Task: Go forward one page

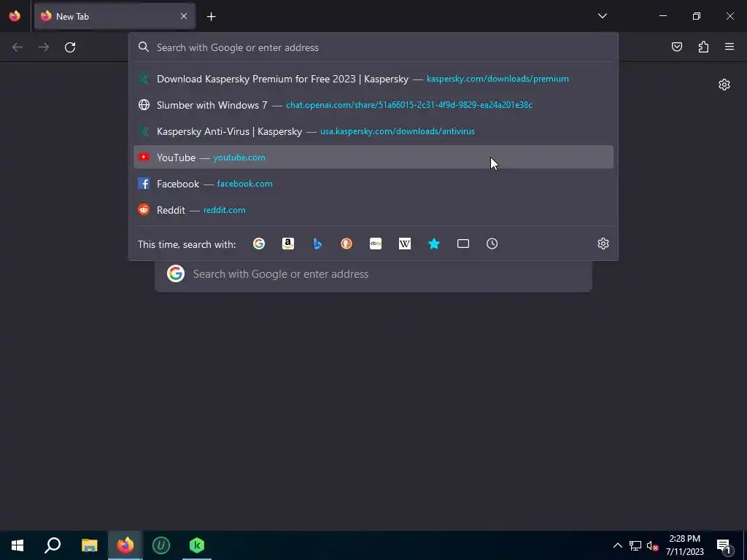Action: pyautogui.click(x=44, y=47)
